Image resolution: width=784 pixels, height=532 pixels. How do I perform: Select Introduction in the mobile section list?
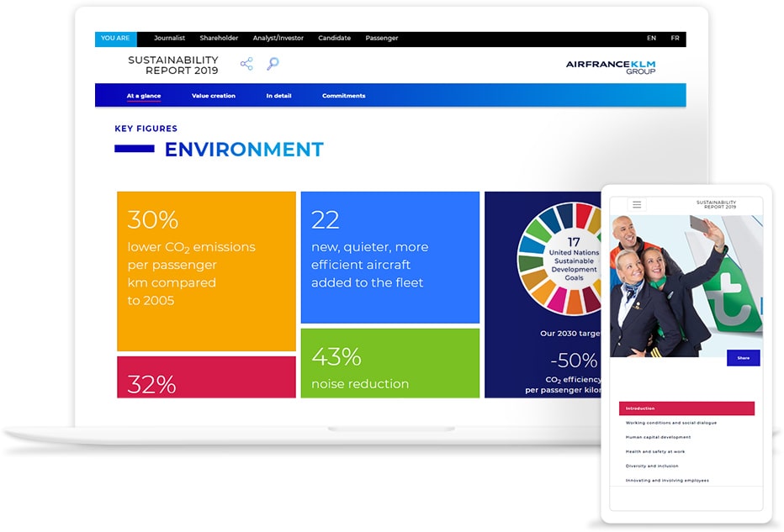pyautogui.click(x=686, y=408)
